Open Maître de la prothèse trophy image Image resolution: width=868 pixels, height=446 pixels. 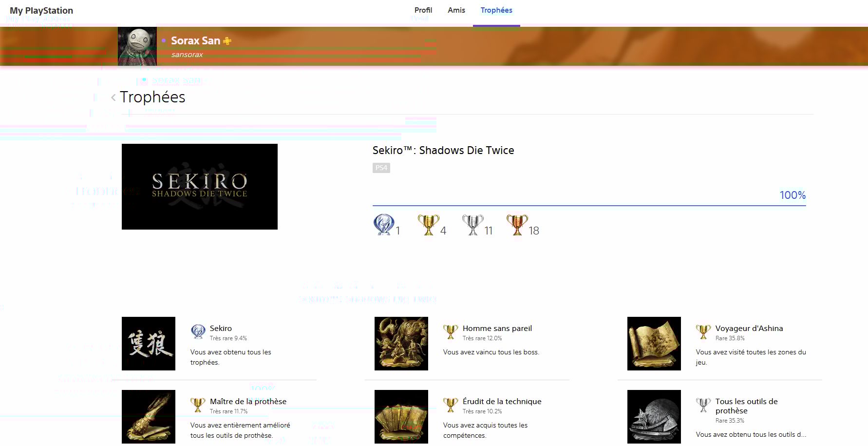coord(149,417)
